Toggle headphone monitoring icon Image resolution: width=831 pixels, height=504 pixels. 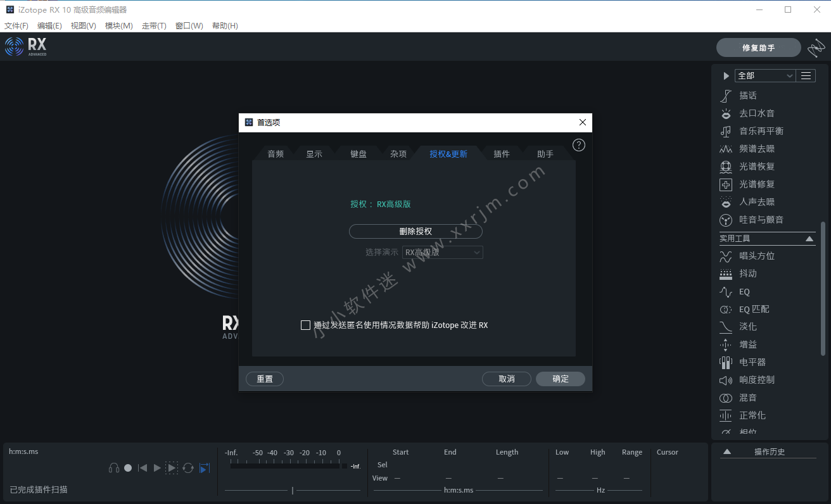(114, 468)
